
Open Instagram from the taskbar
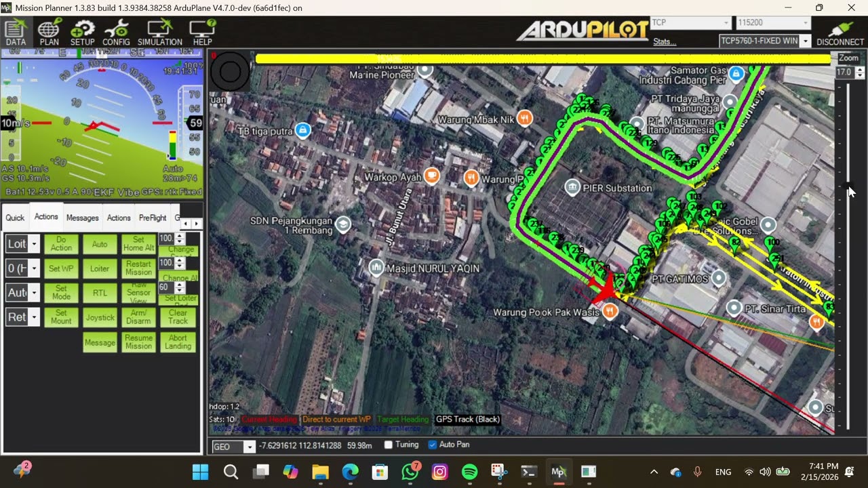click(x=439, y=472)
